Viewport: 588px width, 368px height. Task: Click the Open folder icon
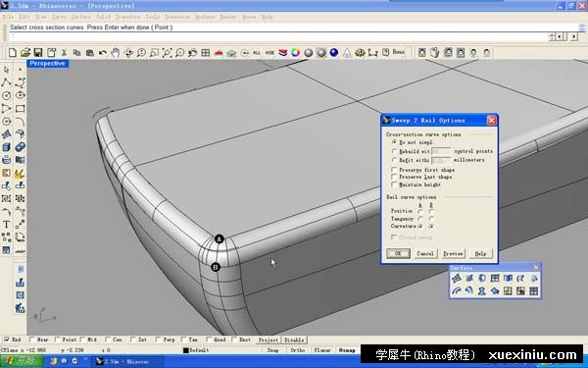(25, 53)
